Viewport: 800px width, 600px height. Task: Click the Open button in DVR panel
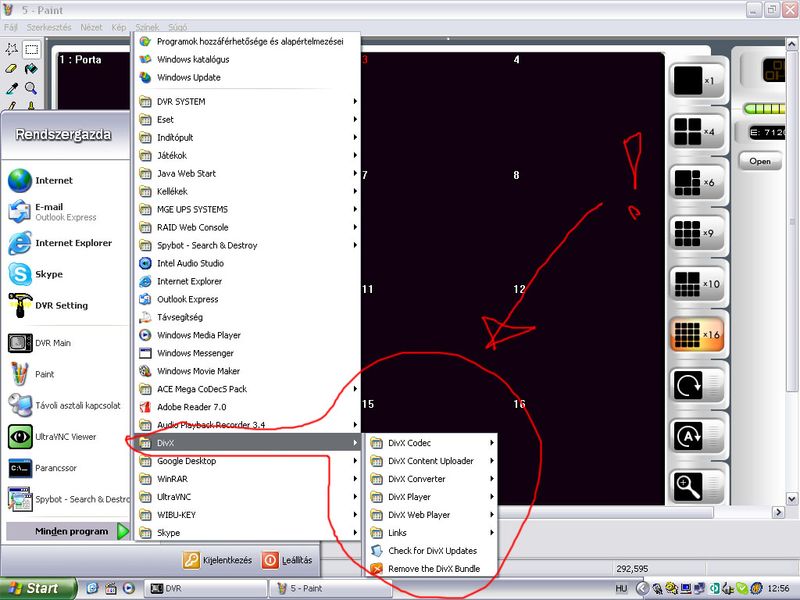[760, 161]
